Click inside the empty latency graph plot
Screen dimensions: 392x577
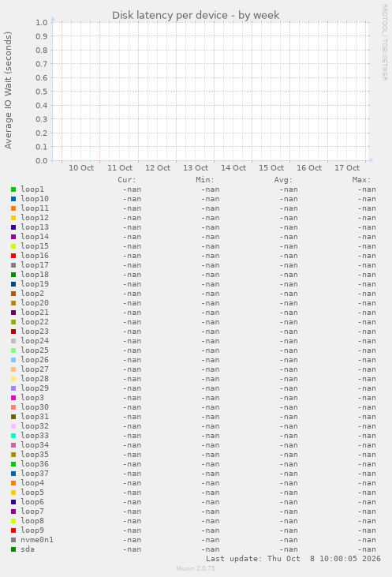click(211, 92)
